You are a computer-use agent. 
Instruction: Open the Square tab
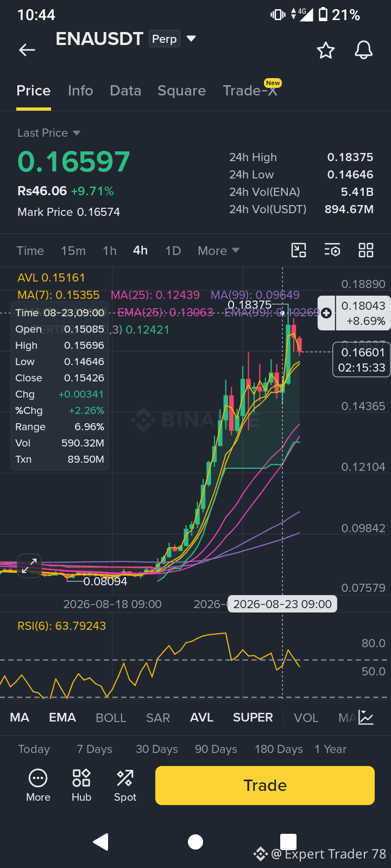point(181,91)
